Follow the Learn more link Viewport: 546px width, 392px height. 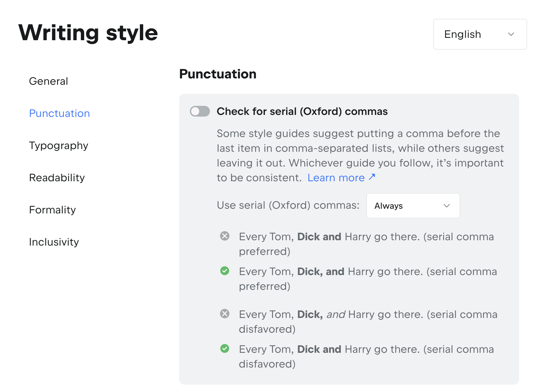tap(336, 178)
